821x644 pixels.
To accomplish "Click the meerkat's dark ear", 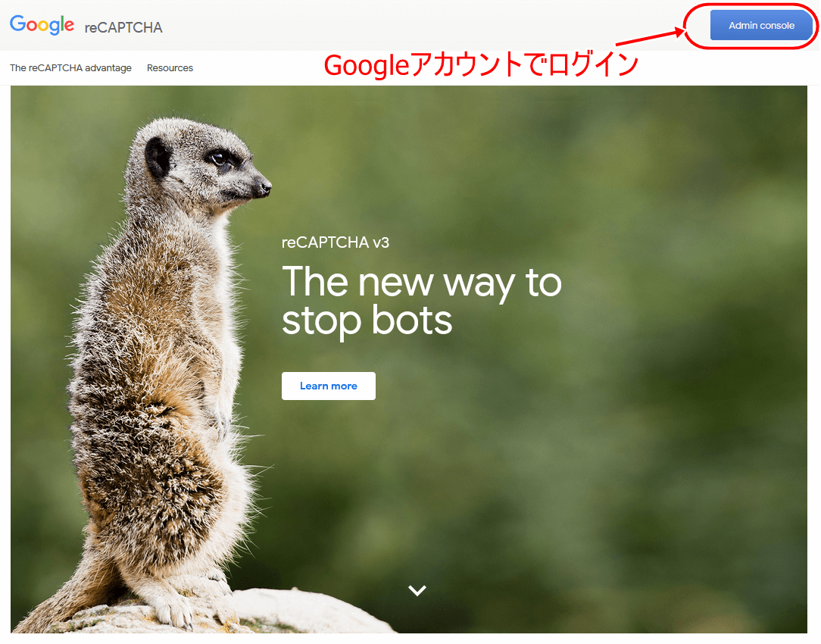I will pos(158,155).
